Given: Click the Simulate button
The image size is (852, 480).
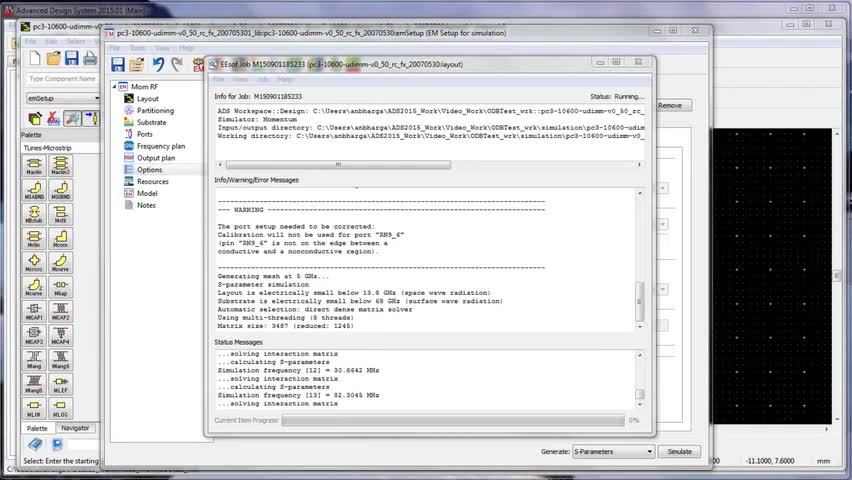Looking at the screenshot, I should (679, 452).
